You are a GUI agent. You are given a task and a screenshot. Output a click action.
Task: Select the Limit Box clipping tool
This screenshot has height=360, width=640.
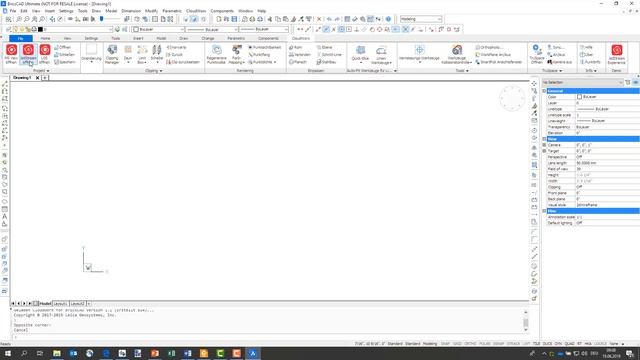(142, 54)
